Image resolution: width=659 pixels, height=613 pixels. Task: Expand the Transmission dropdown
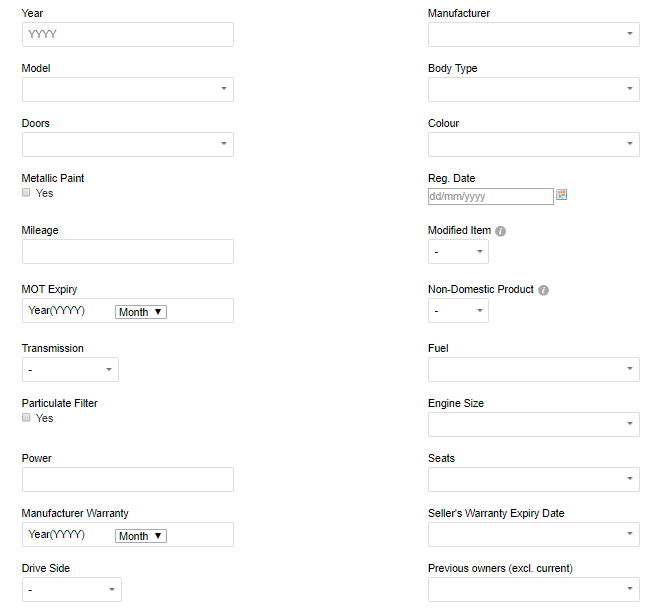tap(70, 370)
